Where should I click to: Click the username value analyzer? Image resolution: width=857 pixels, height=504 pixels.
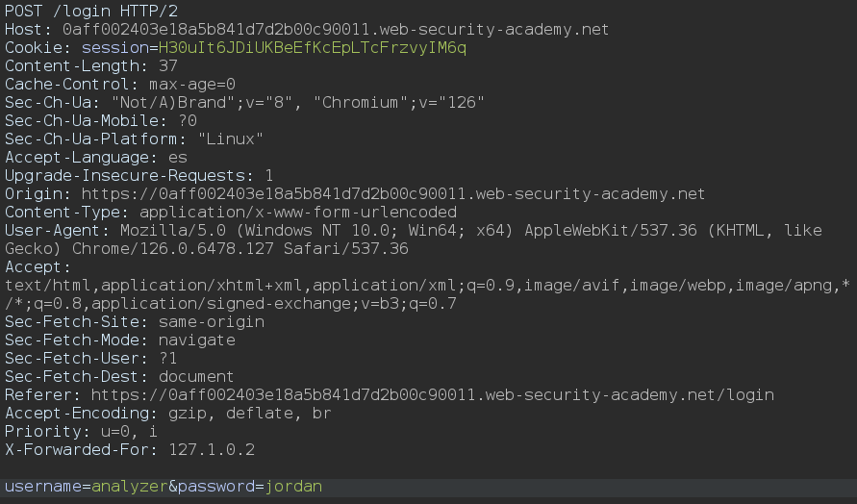tap(130, 487)
